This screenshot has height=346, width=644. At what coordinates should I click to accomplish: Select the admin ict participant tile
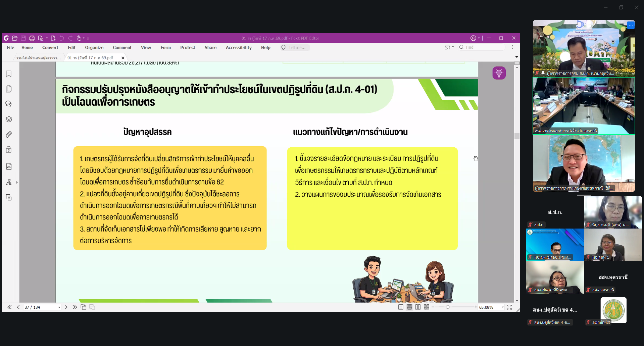(x=613, y=310)
